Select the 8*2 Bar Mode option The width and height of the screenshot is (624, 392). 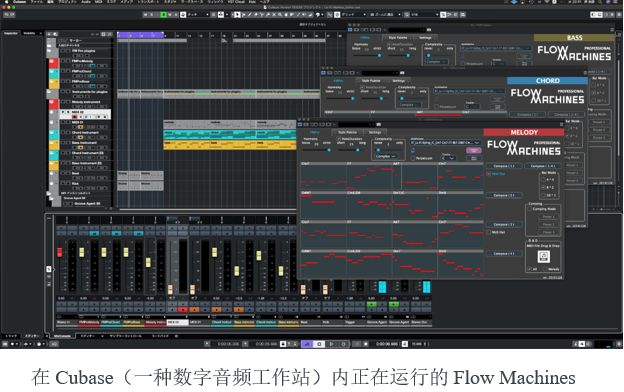543,187
